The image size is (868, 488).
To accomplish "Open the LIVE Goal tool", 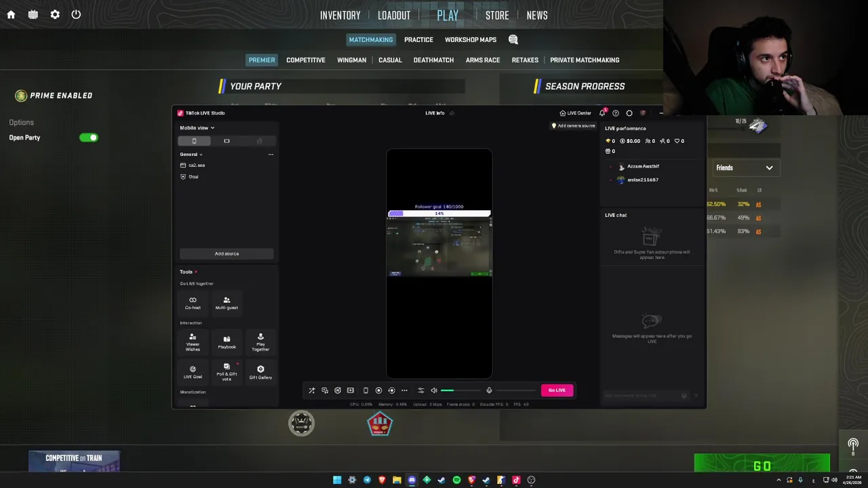I will pyautogui.click(x=193, y=372).
